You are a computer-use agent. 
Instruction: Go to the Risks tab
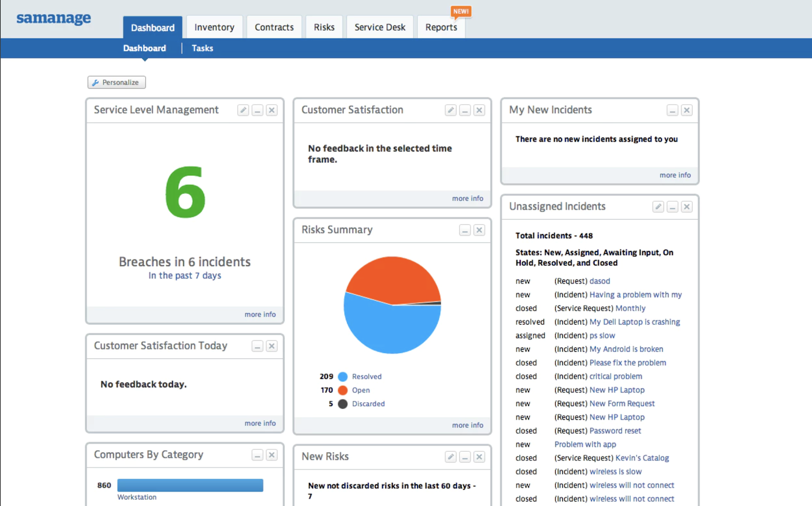pos(324,27)
